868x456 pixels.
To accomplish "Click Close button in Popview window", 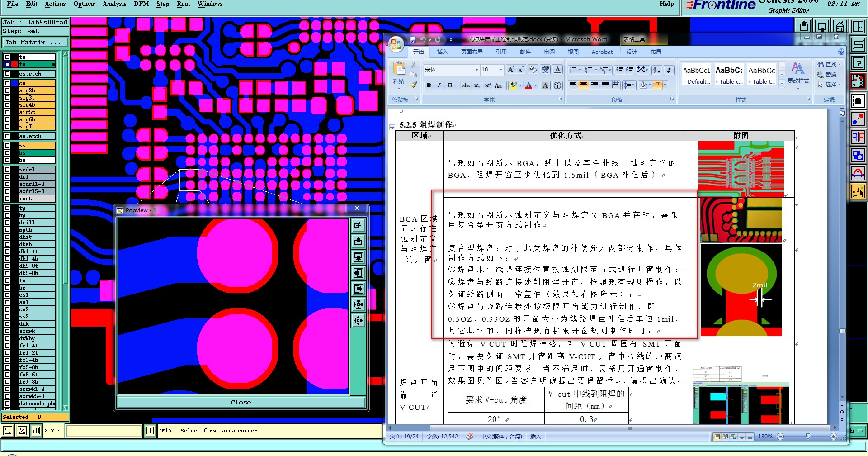I will (x=241, y=402).
